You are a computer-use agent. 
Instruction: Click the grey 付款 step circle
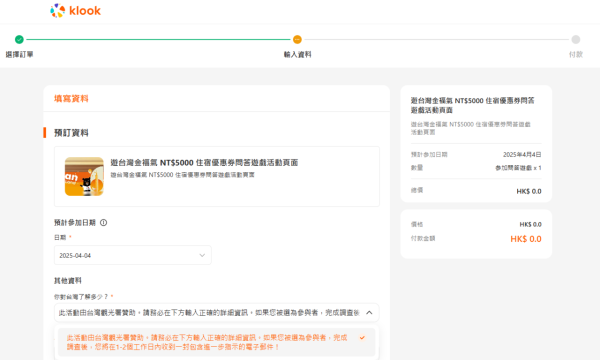tap(576, 39)
